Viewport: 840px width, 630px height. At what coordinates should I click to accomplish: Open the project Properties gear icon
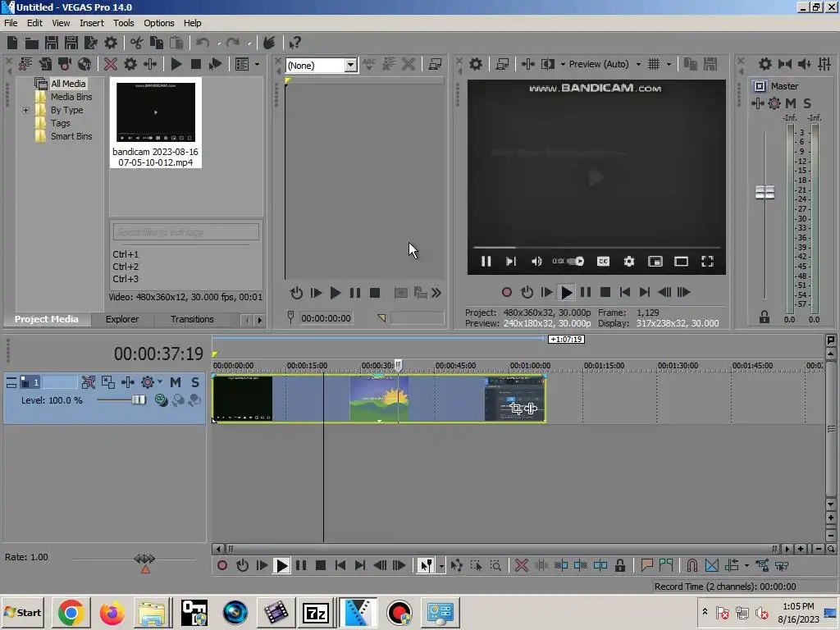pyautogui.click(x=111, y=43)
